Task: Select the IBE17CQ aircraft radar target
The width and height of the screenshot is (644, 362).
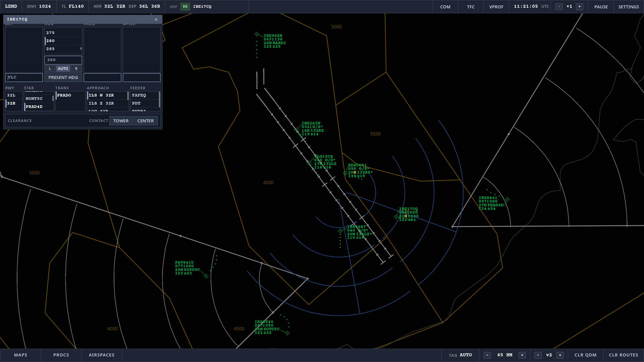Action: point(396,217)
